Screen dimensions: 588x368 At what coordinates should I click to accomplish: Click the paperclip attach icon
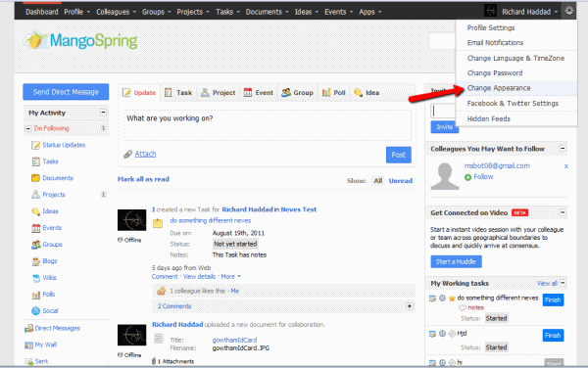tap(127, 155)
